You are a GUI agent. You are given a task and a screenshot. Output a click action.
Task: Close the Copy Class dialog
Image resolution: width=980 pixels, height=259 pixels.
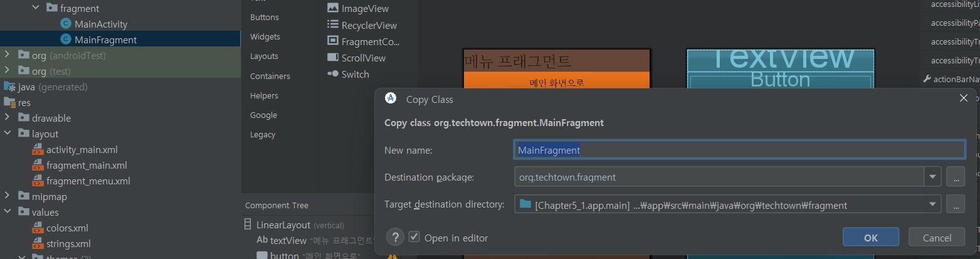[964, 98]
